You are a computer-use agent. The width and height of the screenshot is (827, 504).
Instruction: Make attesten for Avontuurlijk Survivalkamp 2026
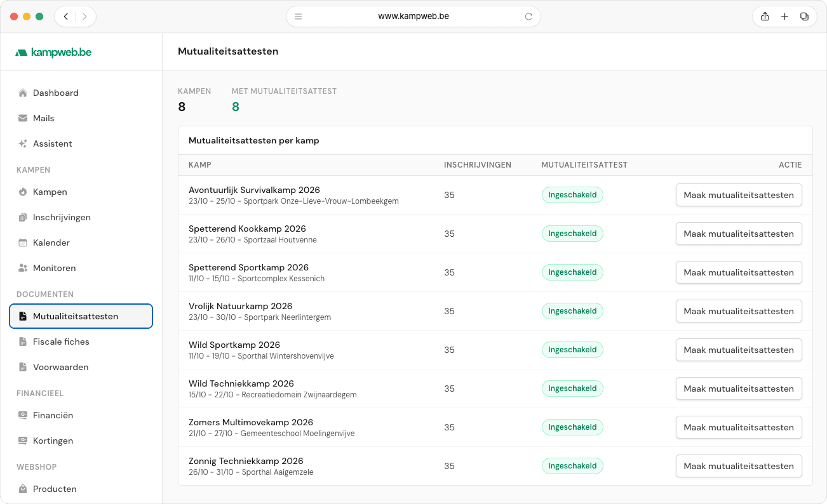(739, 195)
